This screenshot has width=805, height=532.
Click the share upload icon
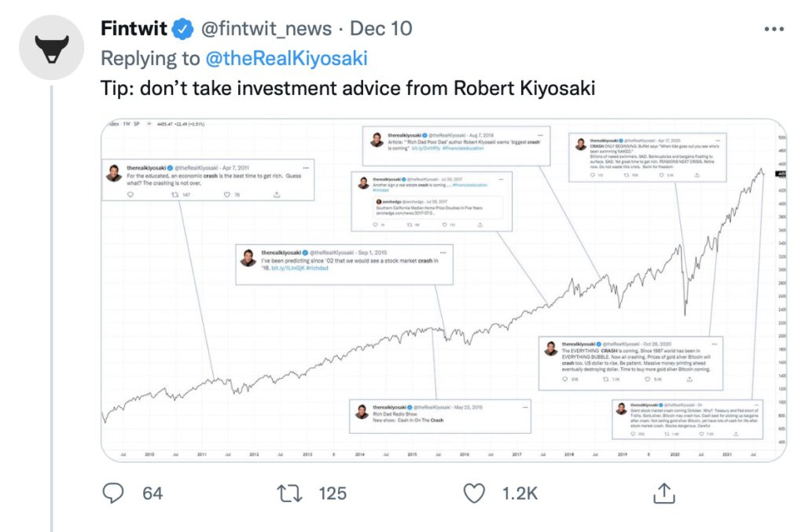663,493
